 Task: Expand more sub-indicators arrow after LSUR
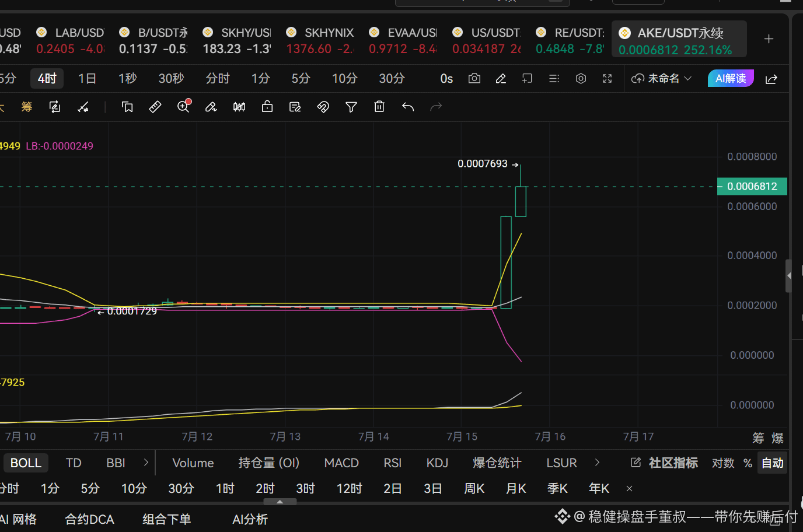point(597,463)
